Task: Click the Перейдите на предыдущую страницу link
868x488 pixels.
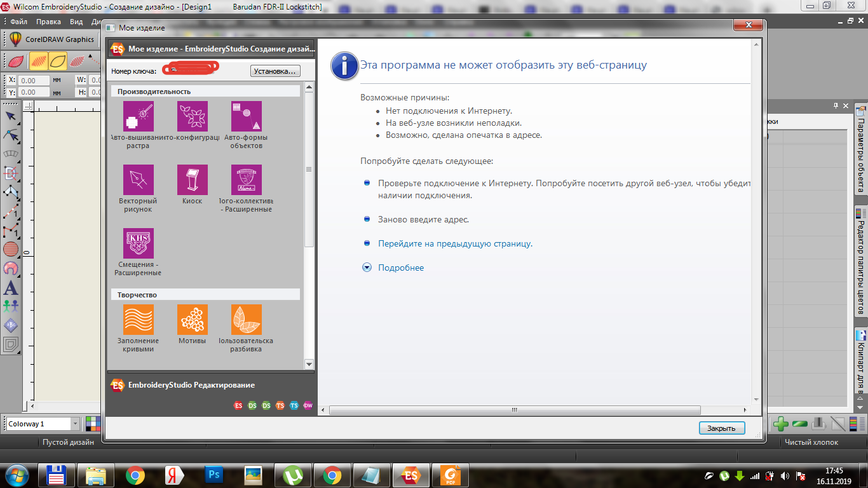Action: [455, 243]
